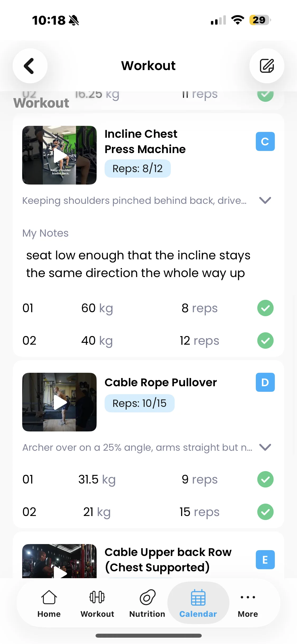Tap the blue D superset badge
Screen dimensions: 297x644
(x=265, y=382)
